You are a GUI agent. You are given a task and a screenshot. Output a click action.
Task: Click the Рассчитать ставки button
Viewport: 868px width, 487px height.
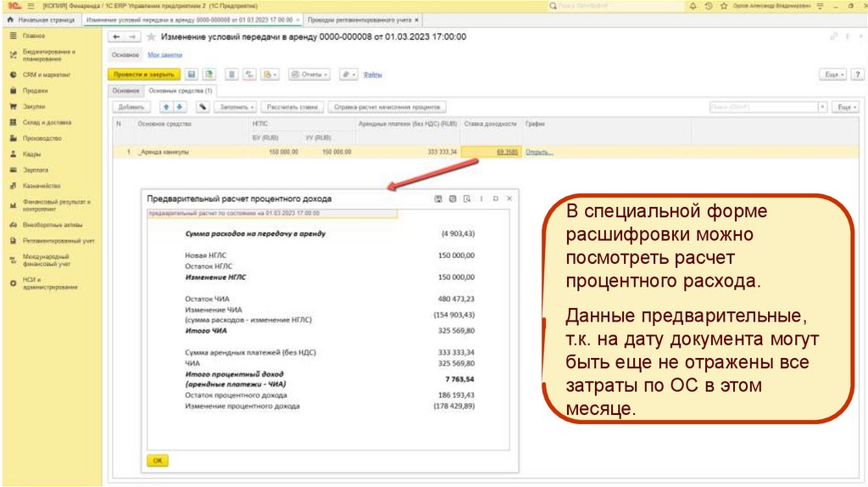click(x=292, y=108)
